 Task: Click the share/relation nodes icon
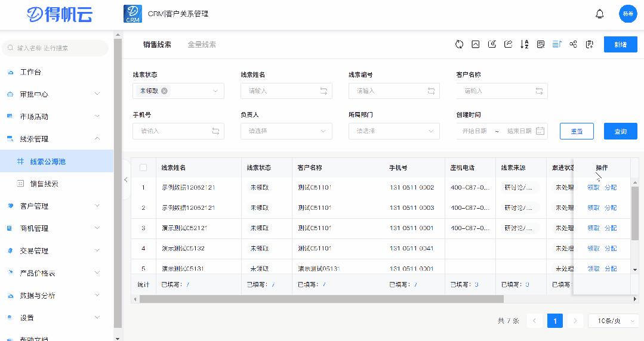[574, 44]
